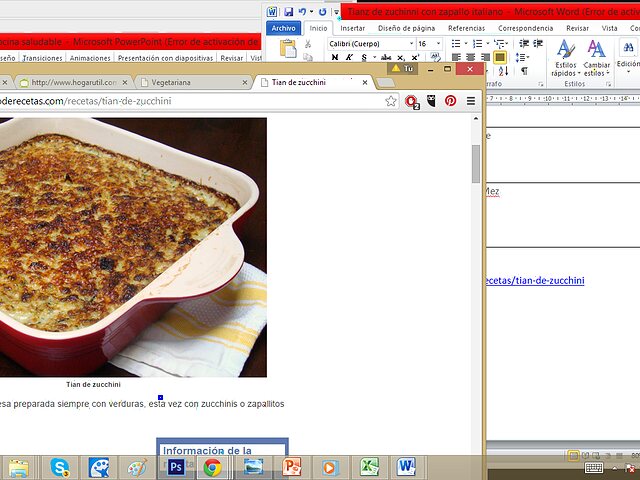Click the Cut scissors icon in Word
This screenshot has width=640, height=480.
pyautogui.click(x=308, y=44)
